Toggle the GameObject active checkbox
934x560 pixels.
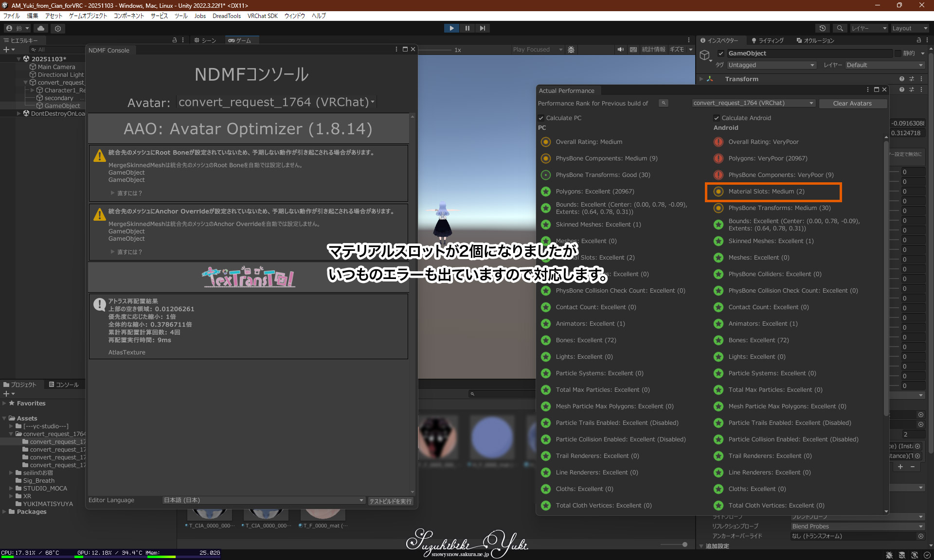coord(721,53)
